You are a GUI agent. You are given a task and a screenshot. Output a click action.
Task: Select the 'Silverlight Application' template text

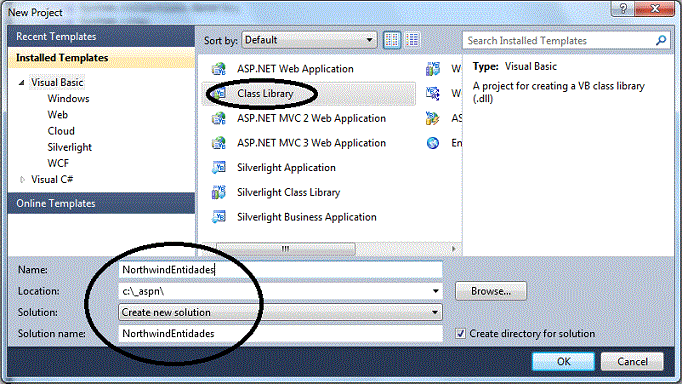tap(286, 167)
